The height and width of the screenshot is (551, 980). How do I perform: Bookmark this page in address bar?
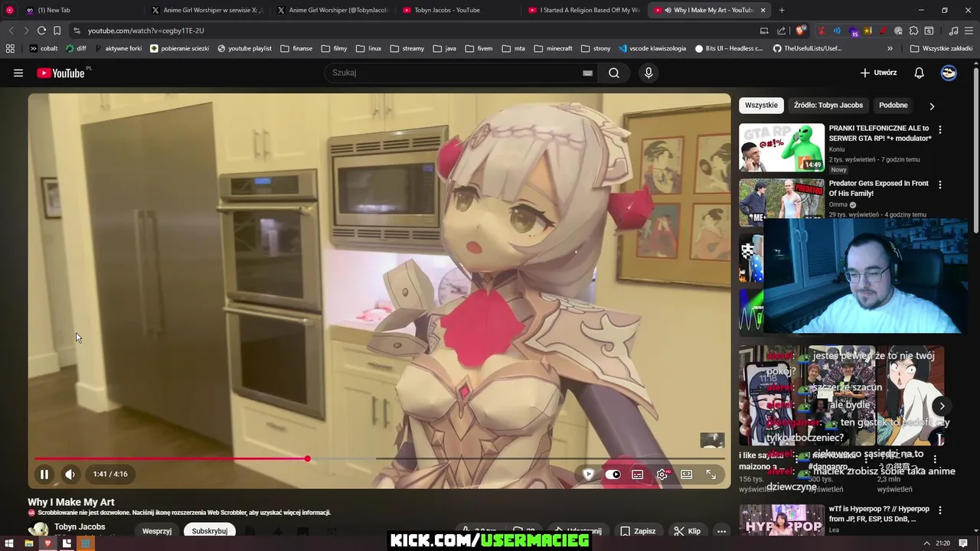click(x=57, y=31)
